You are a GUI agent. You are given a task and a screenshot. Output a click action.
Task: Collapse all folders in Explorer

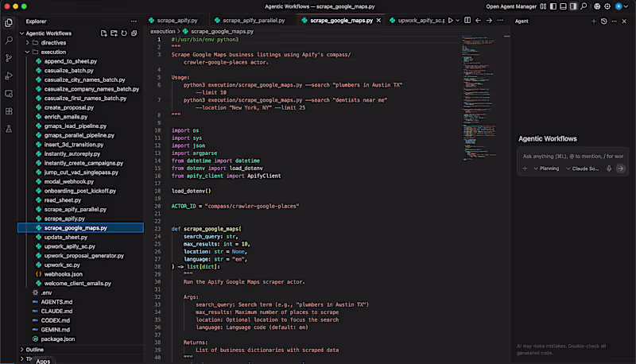(134, 33)
